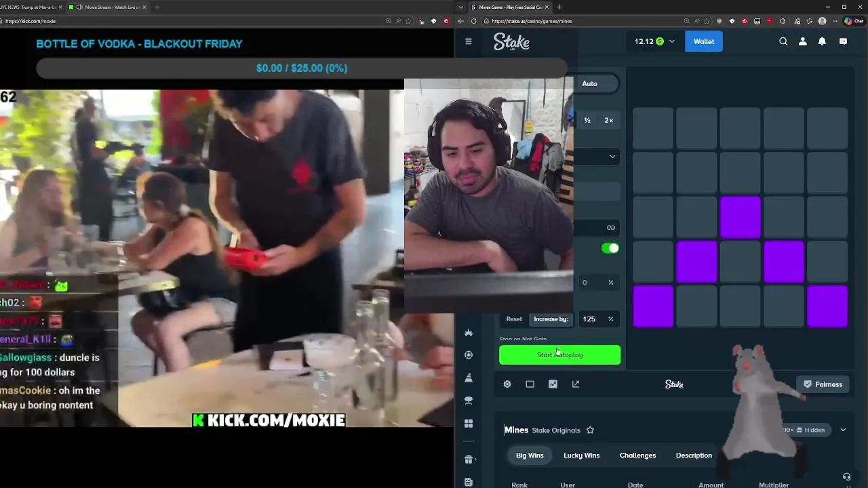
Task: Open the Stake hamburger menu
Action: pyautogui.click(x=468, y=41)
